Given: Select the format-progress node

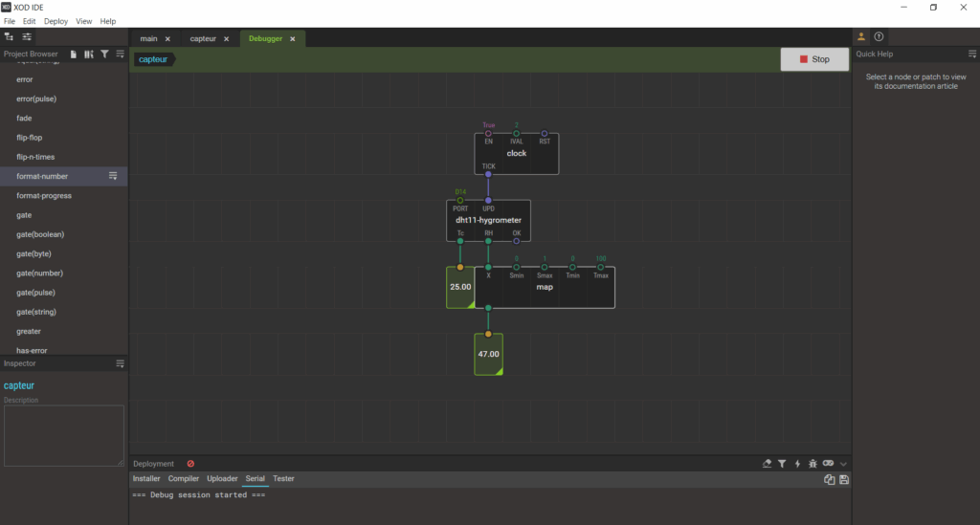Looking at the screenshot, I should 64,195.
